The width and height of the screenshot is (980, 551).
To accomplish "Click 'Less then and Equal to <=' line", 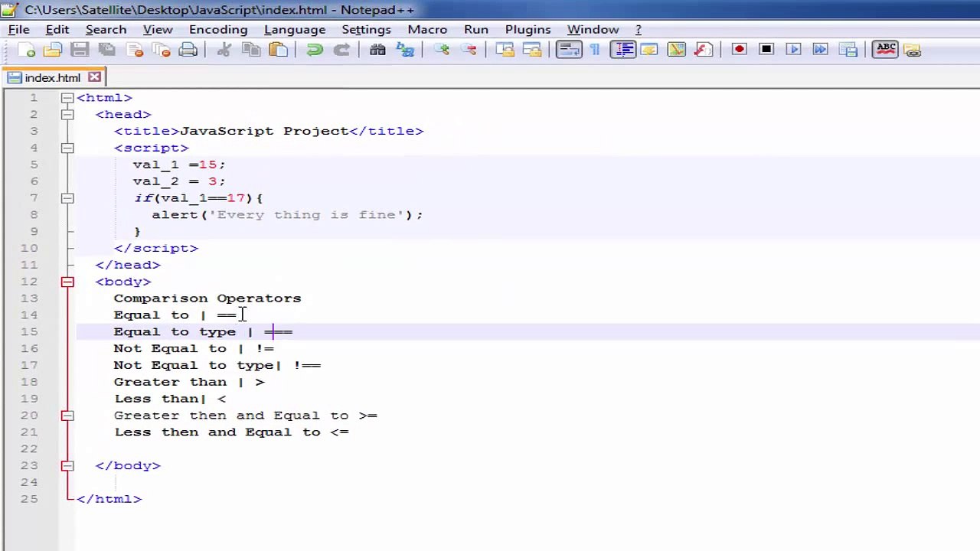I will 231,432.
